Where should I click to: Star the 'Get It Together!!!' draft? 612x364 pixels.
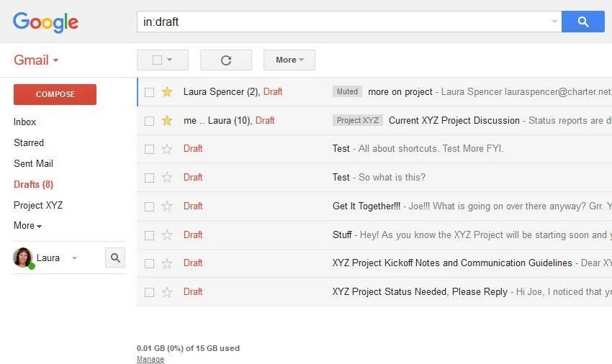click(167, 206)
